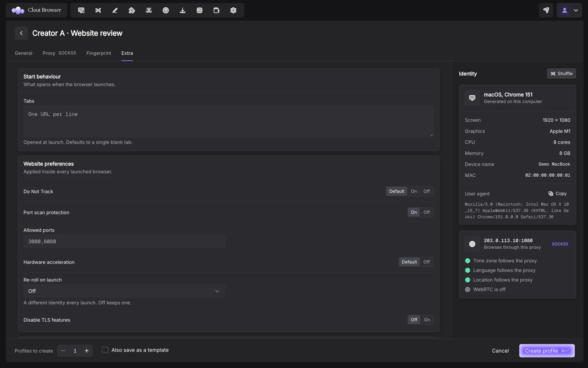Click the user avatar icon
This screenshot has width=588, height=368.
tap(564, 10)
